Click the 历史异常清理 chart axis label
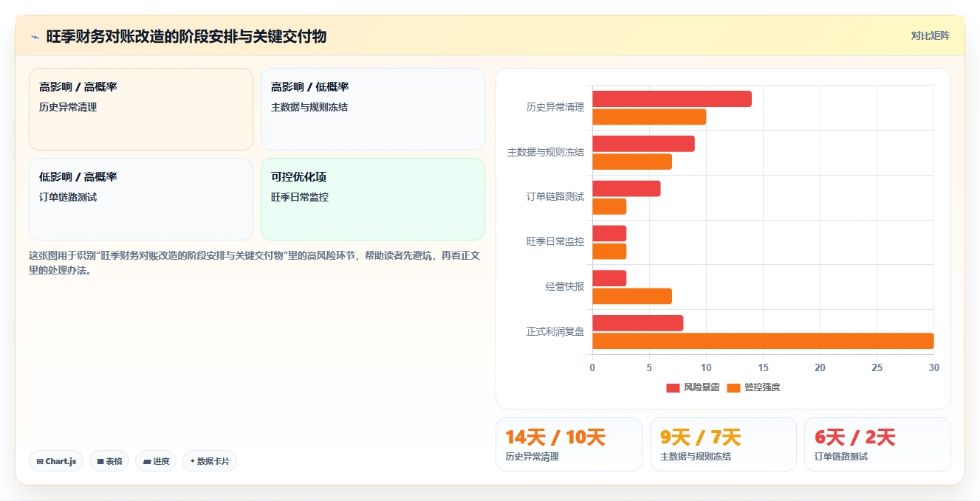Screen dimensions: 980x501 click(x=555, y=108)
